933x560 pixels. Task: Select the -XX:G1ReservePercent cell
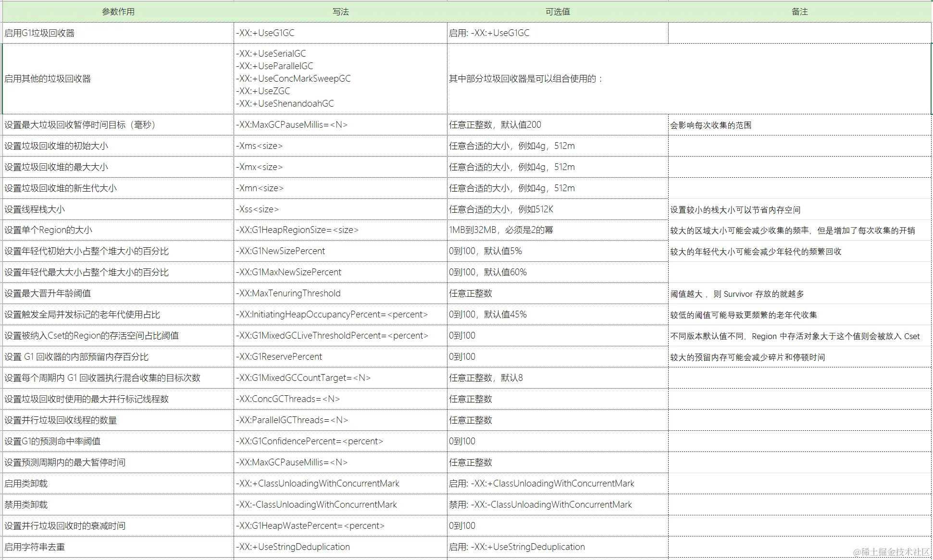279,357
